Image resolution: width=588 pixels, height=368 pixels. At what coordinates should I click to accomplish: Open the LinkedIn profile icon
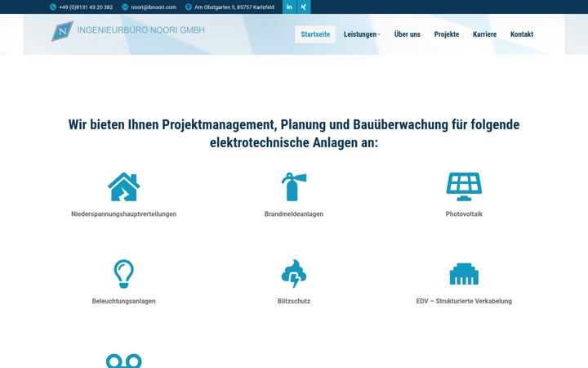289,7
